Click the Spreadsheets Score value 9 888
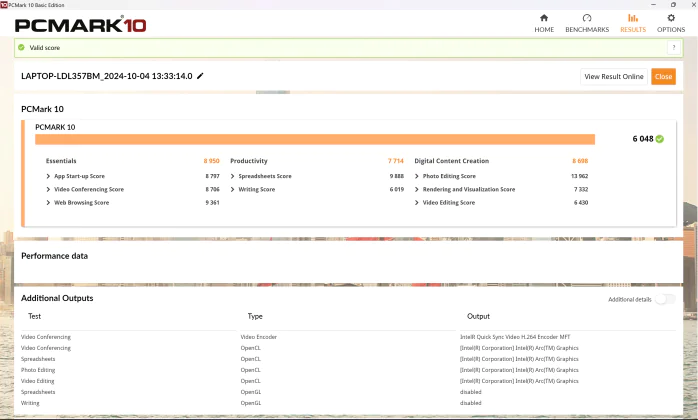This screenshot has height=420, width=698. (x=396, y=176)
